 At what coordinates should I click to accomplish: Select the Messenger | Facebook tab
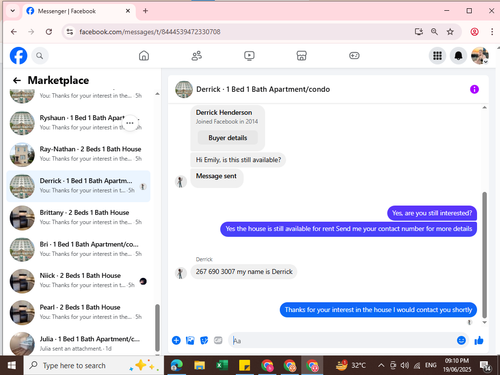click(x=79, y=11)
